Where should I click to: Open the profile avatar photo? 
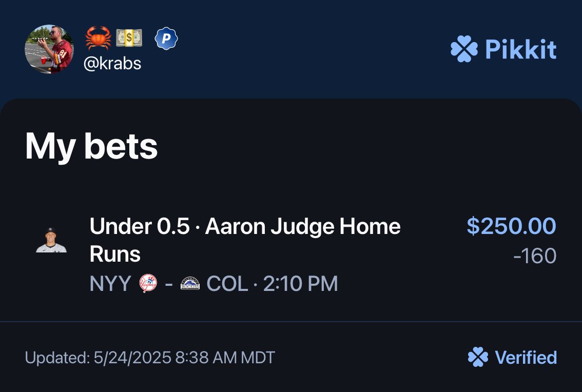(x=49, y=49)
